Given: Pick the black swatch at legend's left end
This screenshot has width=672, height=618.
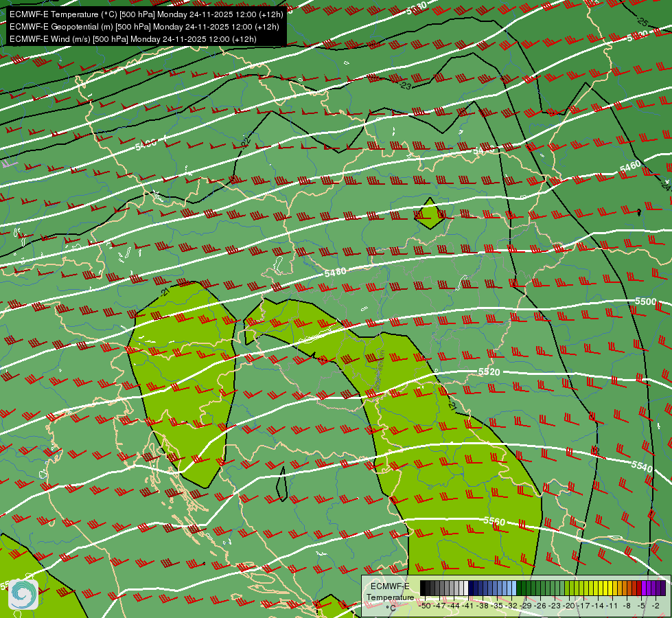Looking at the screenshot, I should (x=423, y=588).
